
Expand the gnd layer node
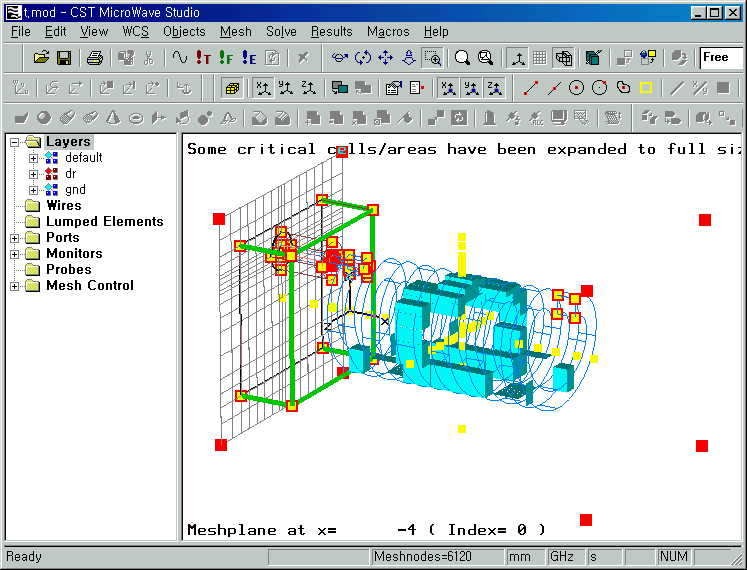point(33,190)
